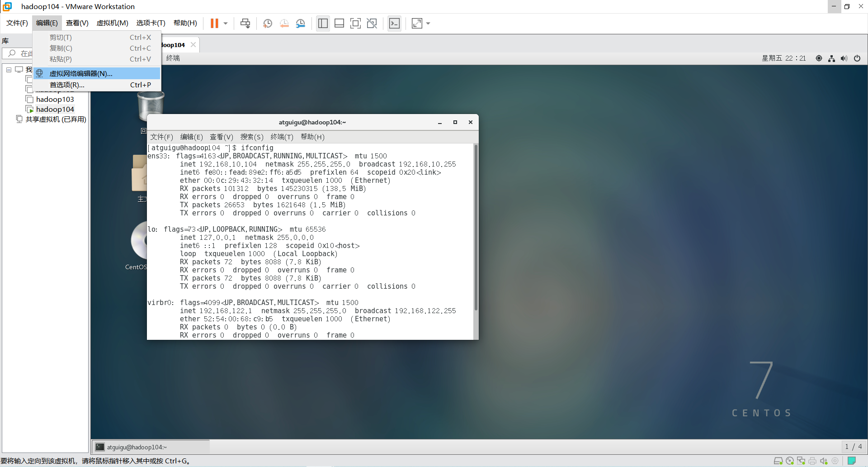Image resolution: width=868 pixels, height=467 pixels.
Task: Click the CD/DVD device status icon
Action: (790, 461)
